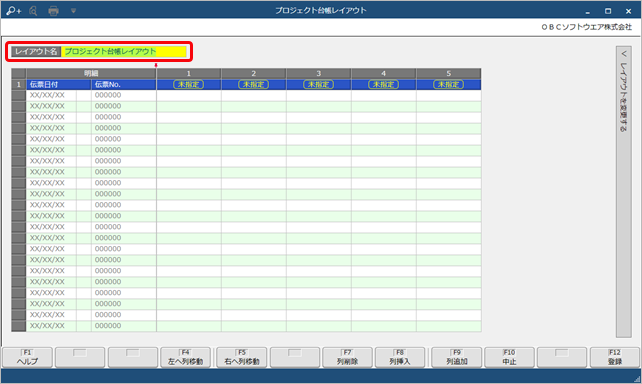Click the F8 列挿入 button

(400, 357)
